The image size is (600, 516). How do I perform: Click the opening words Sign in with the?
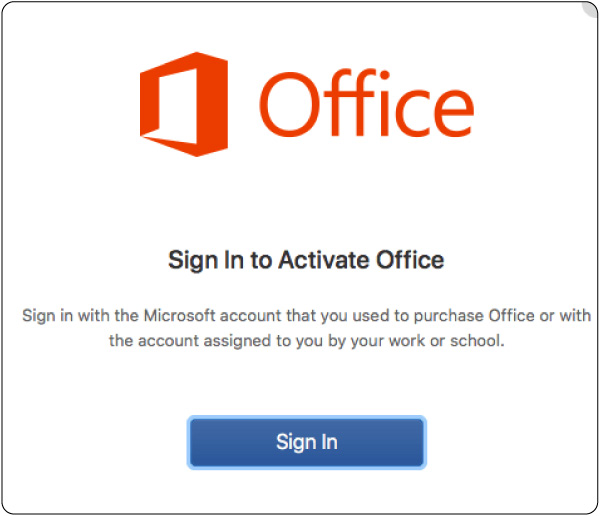tap(80, 316)
